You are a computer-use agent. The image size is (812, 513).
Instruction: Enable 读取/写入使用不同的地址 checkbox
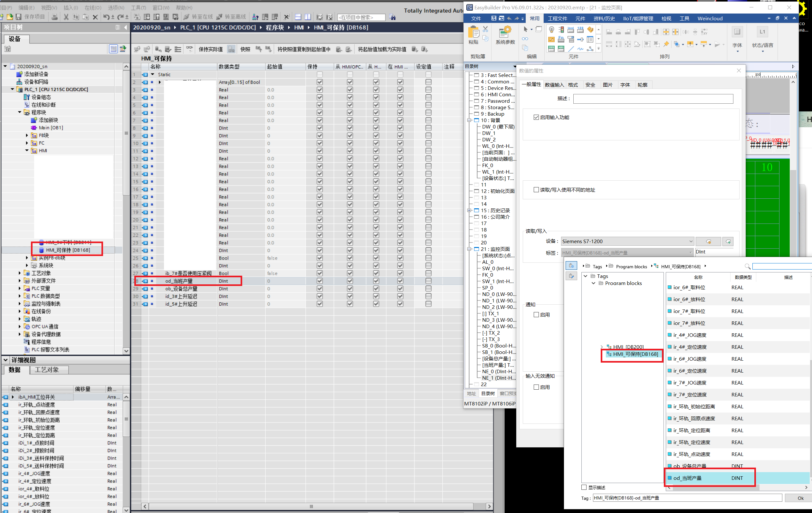536,190
